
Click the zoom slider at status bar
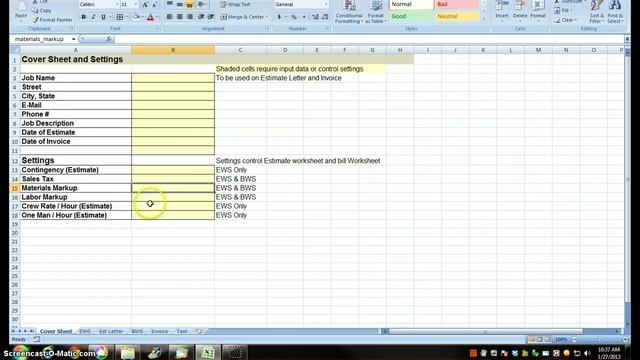coord(600,340)
